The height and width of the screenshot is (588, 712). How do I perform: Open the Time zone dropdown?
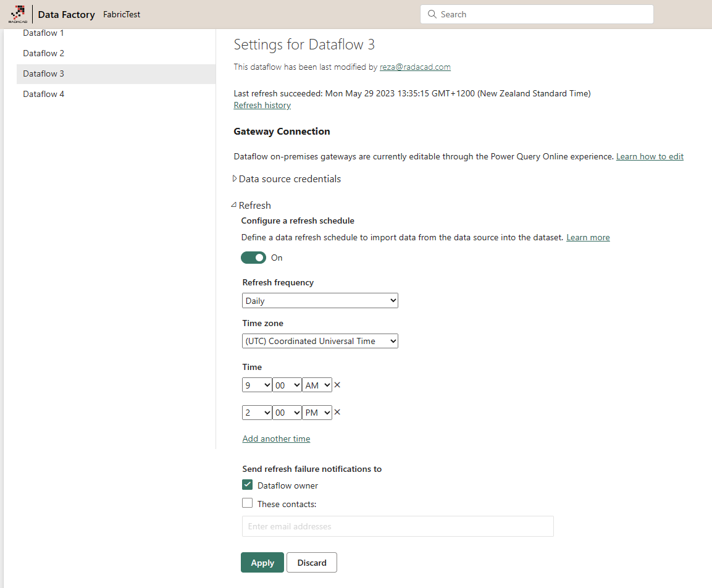coord(320,341)
